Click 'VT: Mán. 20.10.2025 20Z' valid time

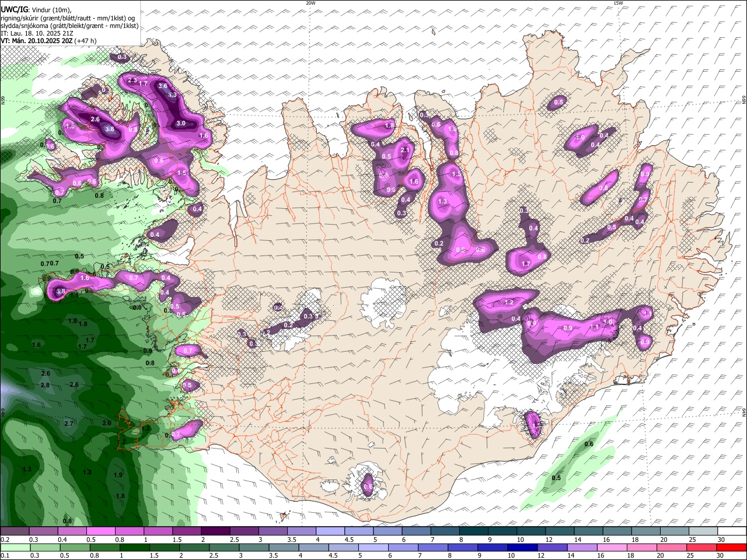tap(36, 41)
